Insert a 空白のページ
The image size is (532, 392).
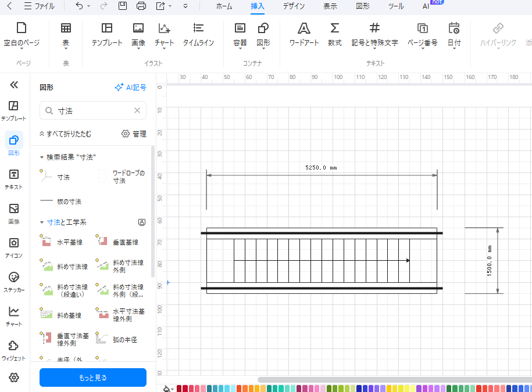click(x=22, y=35)
